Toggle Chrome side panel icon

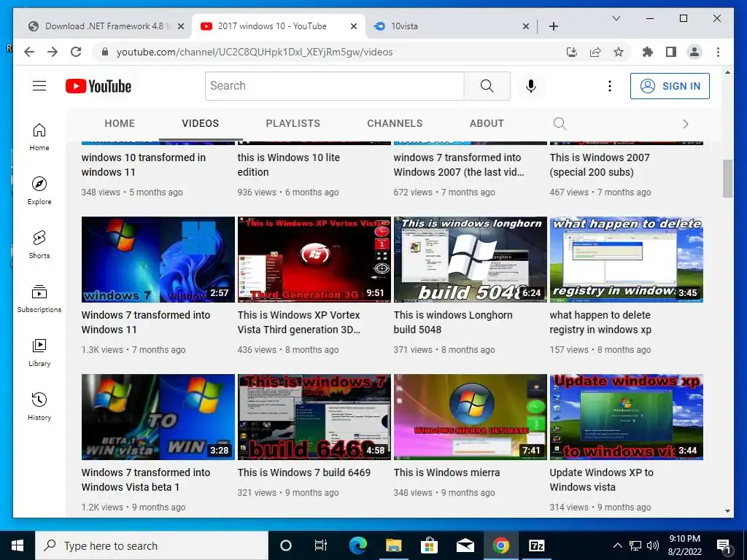671,52
